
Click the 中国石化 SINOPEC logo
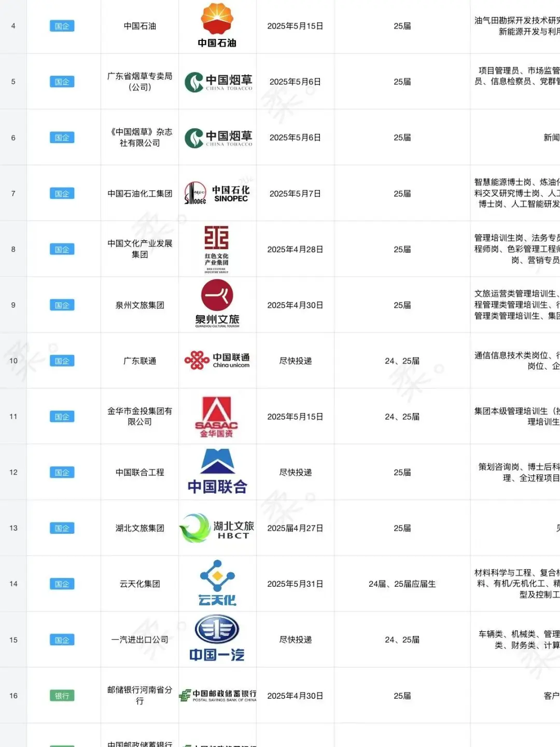(217, 193)
